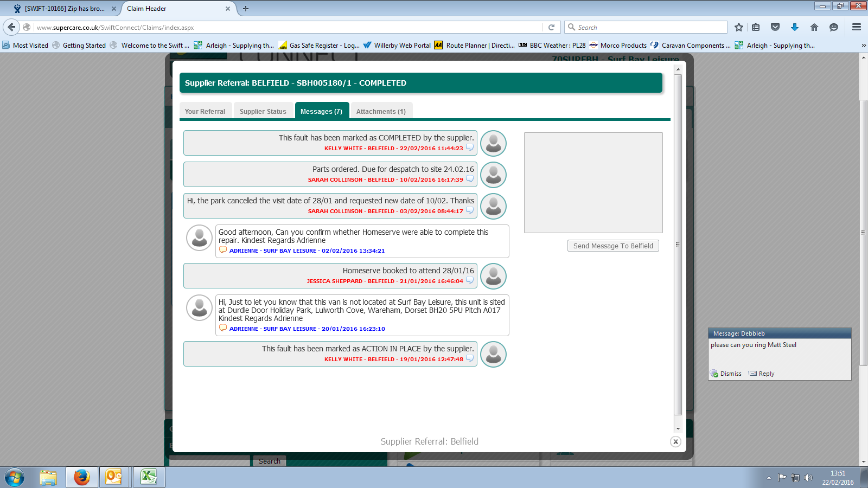Open Windows Explorer from taskbar
868x488 pixels.
(x=48, y=478)
